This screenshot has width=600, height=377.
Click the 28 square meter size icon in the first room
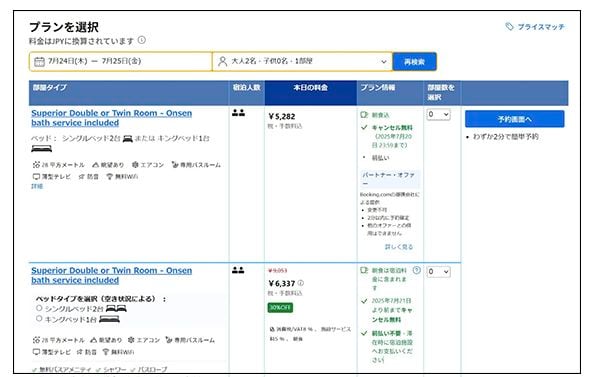coord(36,165)
